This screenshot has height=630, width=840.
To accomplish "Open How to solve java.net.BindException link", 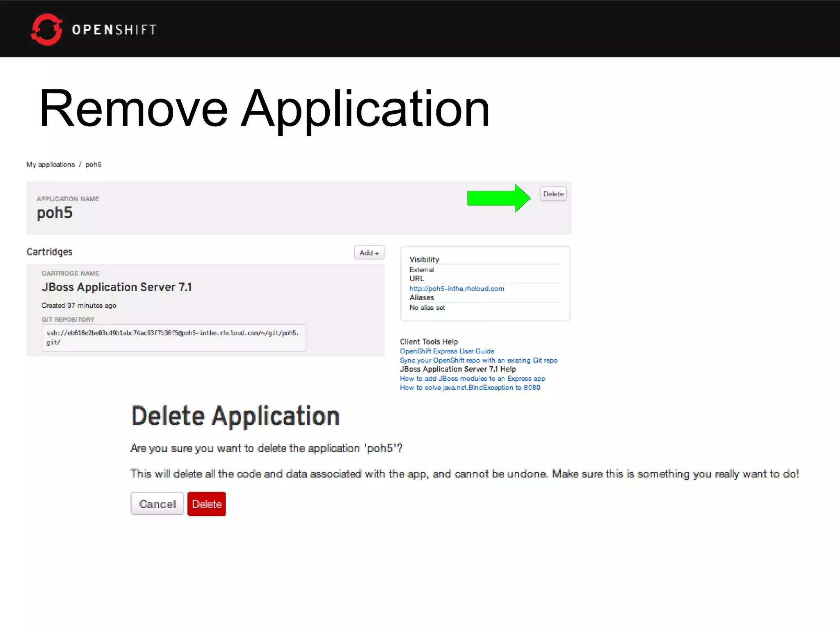I will click(x=470, y=388).
